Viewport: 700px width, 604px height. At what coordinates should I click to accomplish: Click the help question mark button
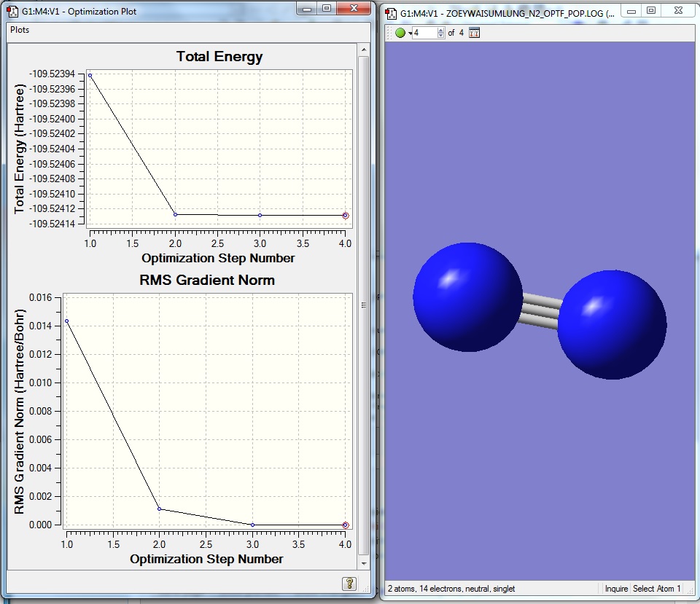tap(349, 583)
